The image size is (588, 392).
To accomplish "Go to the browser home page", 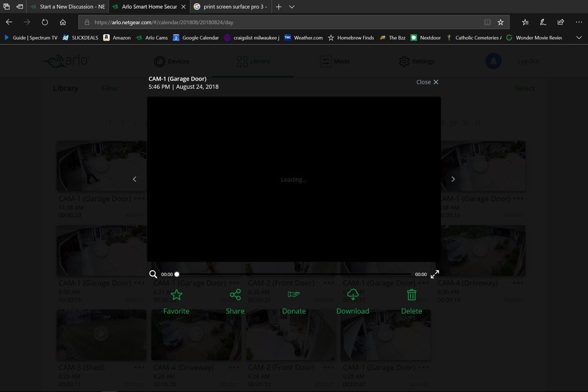I will click(62, 22).
